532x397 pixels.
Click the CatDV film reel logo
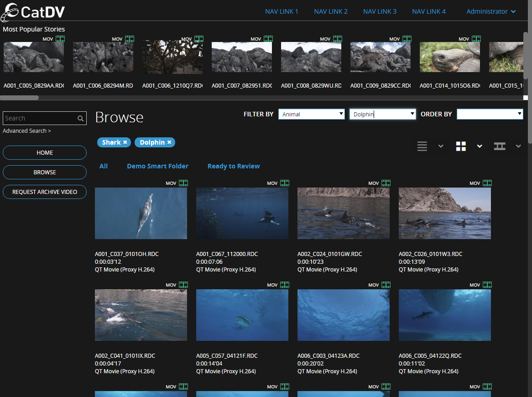pos(10,12)
